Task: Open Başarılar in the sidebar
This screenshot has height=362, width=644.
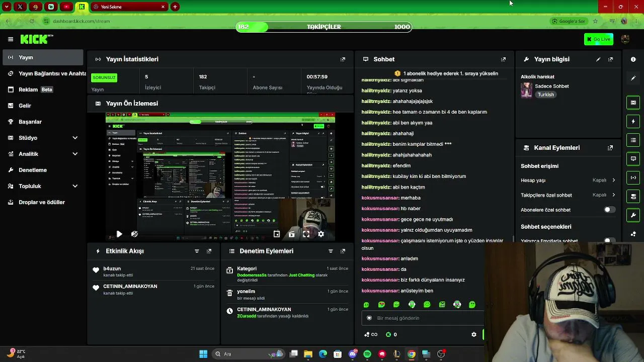Action: (43, 122)
